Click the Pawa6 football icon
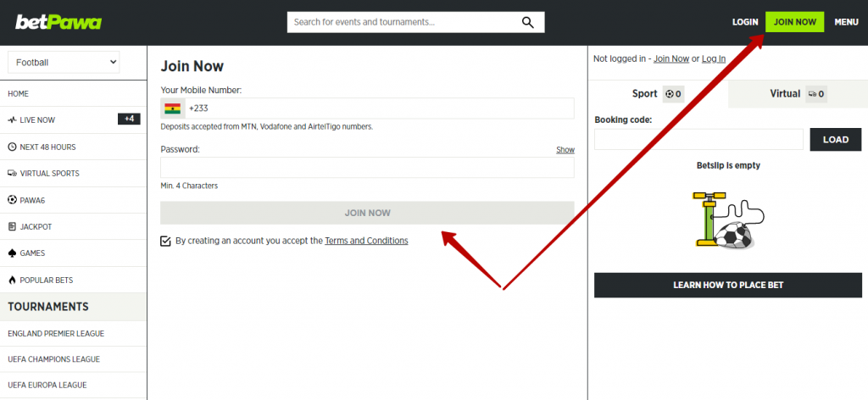 click(12, 200)
